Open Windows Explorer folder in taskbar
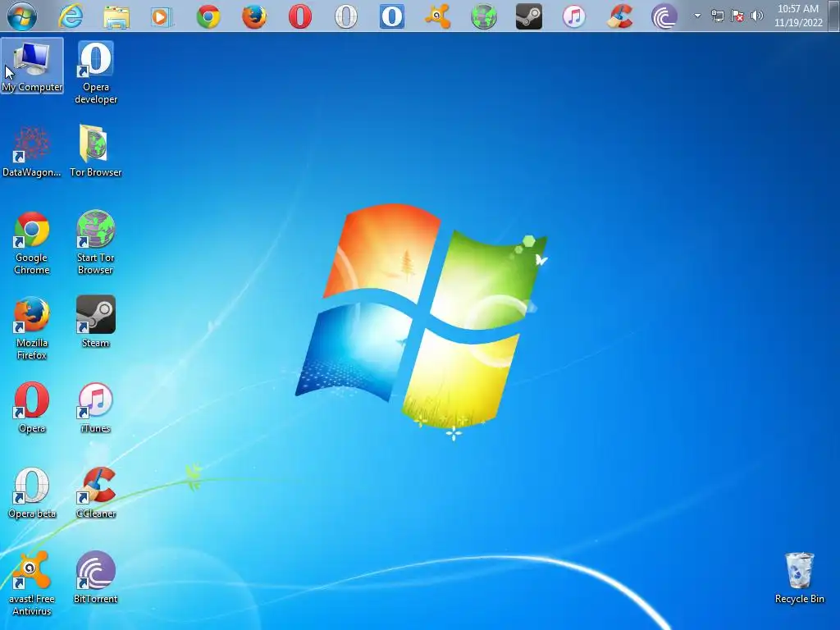 click(116, 16)
